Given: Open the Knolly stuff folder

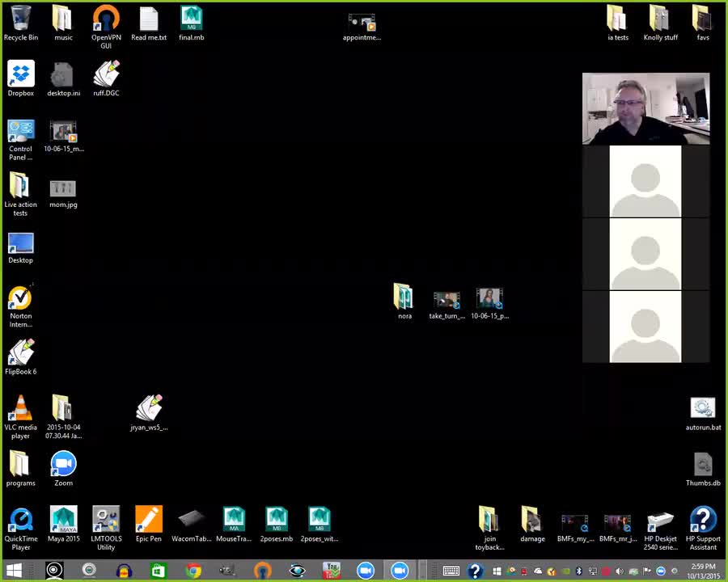Looking at the screenshot, I should [x=660, y=23].
